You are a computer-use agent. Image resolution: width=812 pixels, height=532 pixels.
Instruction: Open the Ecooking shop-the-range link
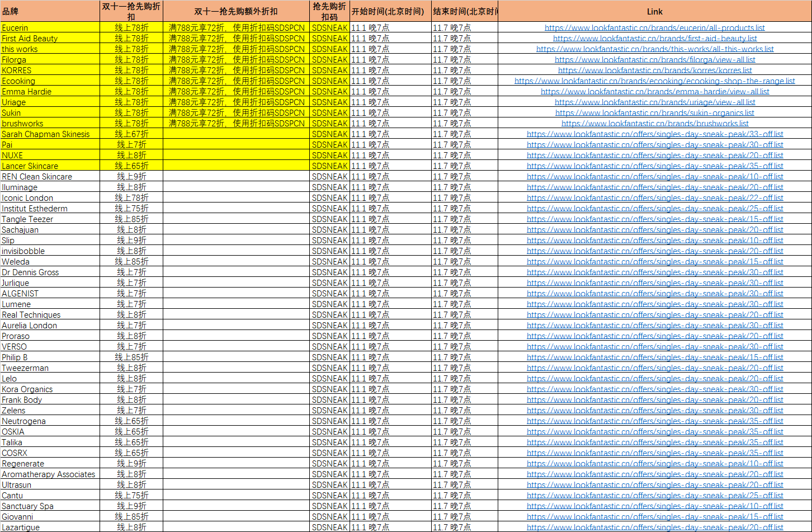pos(655,81)
